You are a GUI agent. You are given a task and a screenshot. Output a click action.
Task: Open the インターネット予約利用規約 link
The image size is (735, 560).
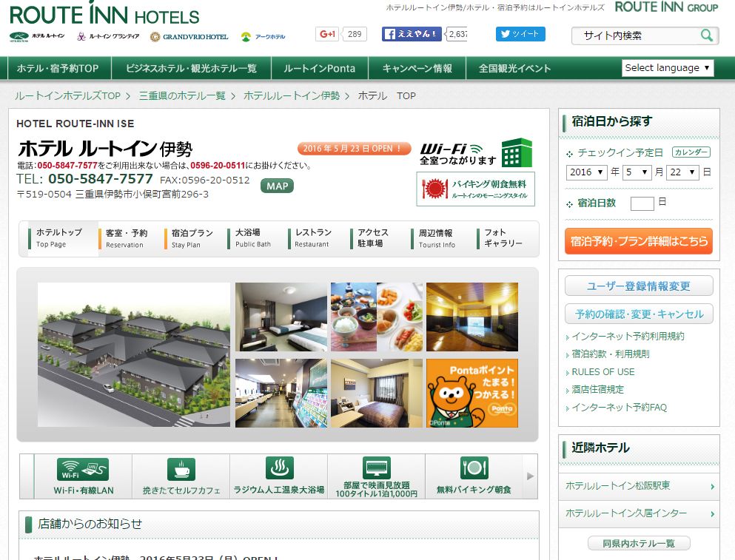coord(628,337)
